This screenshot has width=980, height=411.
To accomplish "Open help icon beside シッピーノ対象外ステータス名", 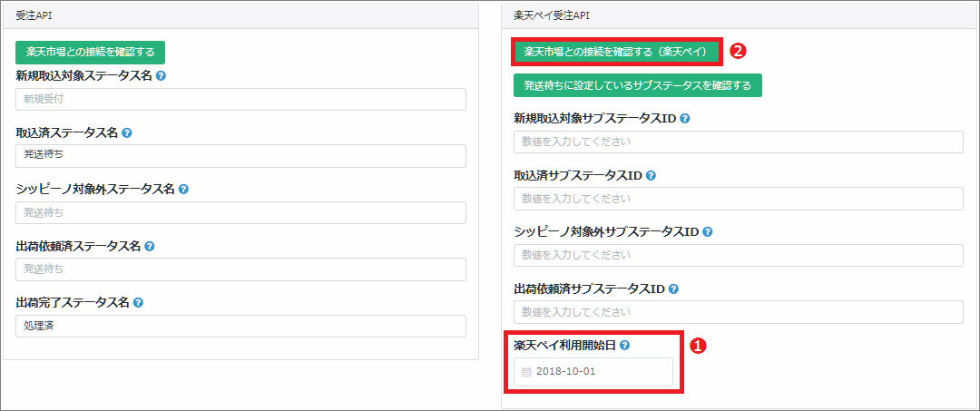I will pos(183,189).
